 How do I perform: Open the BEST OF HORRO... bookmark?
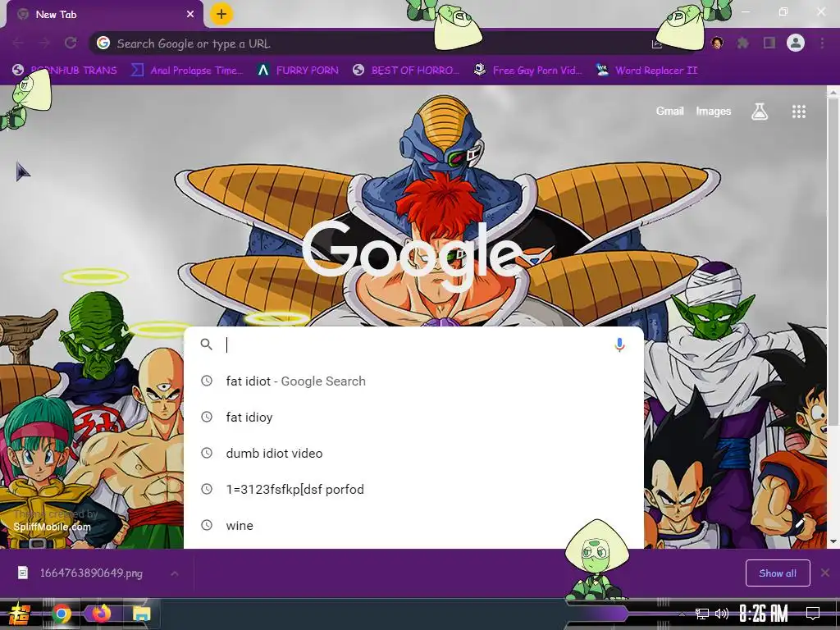[406, 71]
